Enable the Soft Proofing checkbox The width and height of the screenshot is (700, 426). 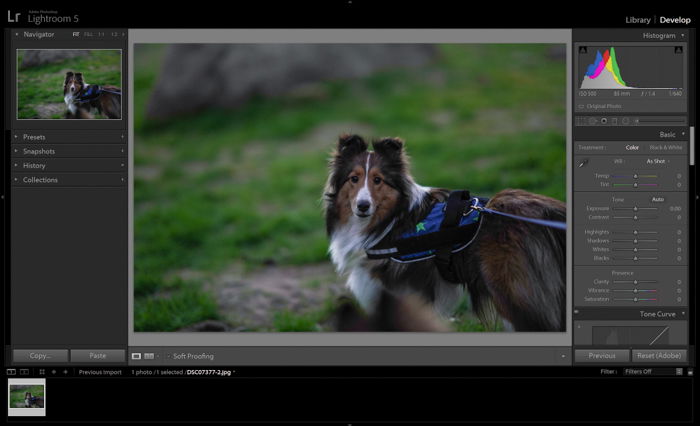coord(169,356)
